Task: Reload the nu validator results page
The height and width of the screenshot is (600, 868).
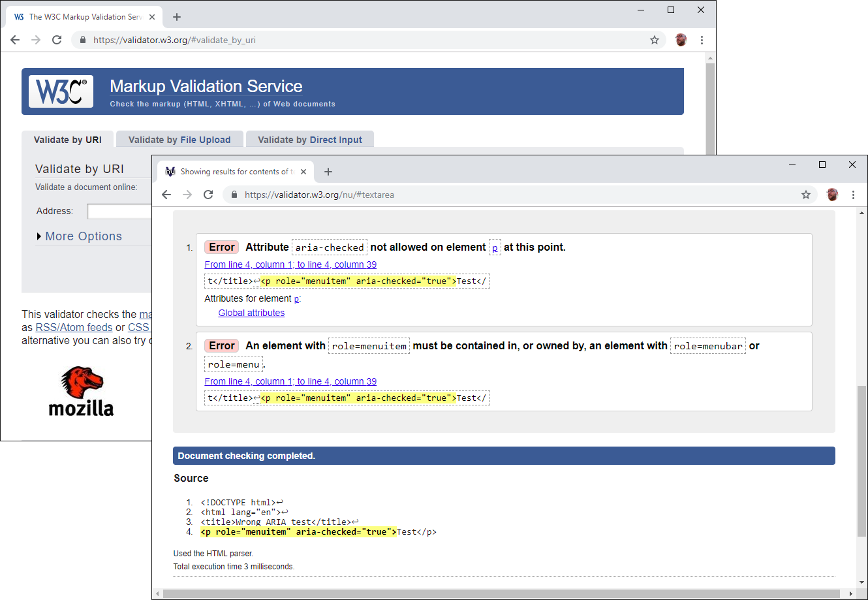Action: (208, 195)
